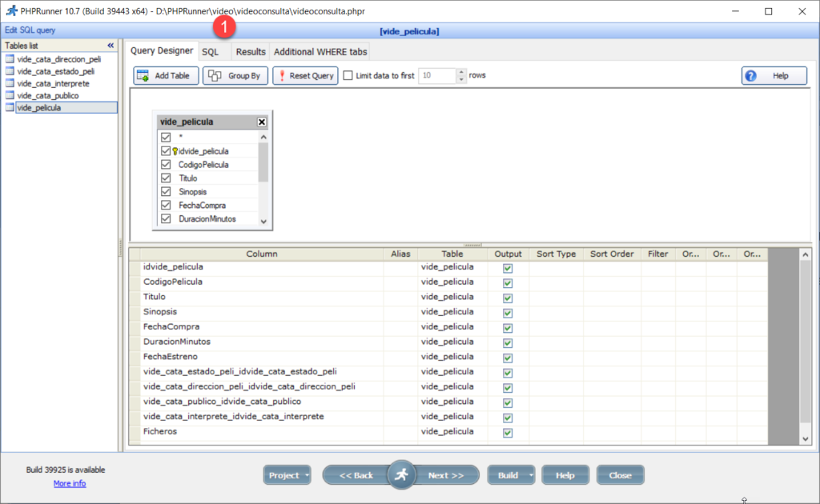Click the running man wizard icon
The width and height of the screenshot is (820, 504).
401,475
